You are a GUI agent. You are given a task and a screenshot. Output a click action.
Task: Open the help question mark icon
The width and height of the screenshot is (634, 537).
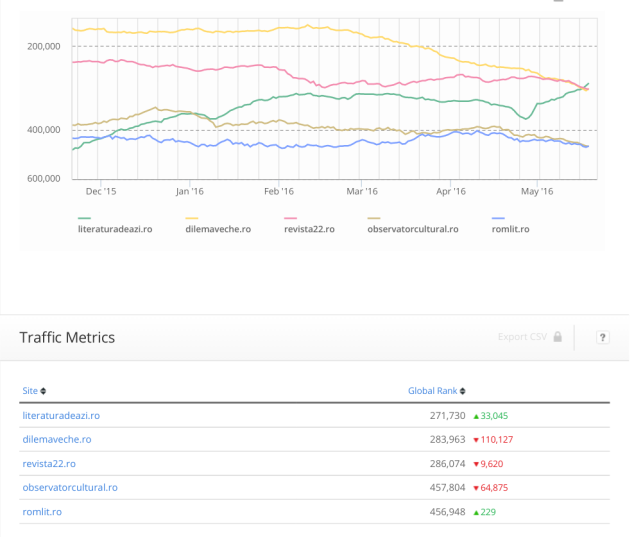click(602, 337)
